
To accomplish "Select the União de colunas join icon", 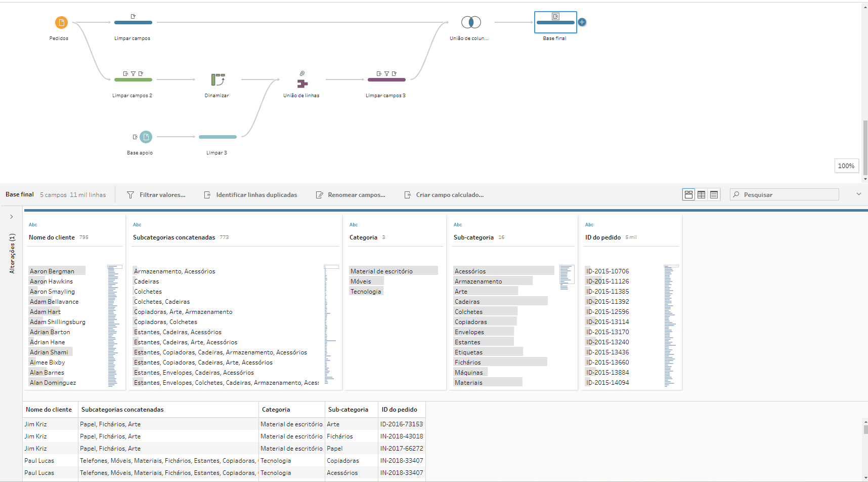I will click(471, 22).
